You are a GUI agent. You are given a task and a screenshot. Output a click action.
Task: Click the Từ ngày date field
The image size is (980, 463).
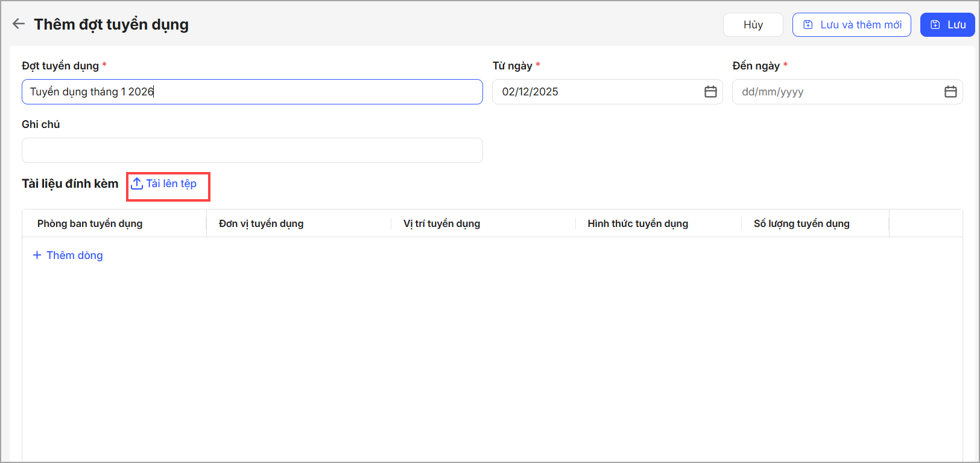coord(597,92)
